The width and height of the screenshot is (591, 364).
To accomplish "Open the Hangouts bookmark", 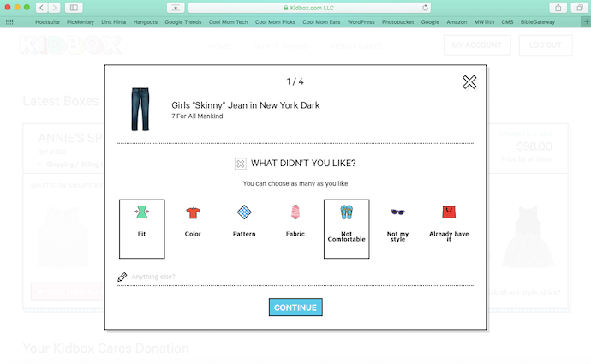I will point(145,22).
